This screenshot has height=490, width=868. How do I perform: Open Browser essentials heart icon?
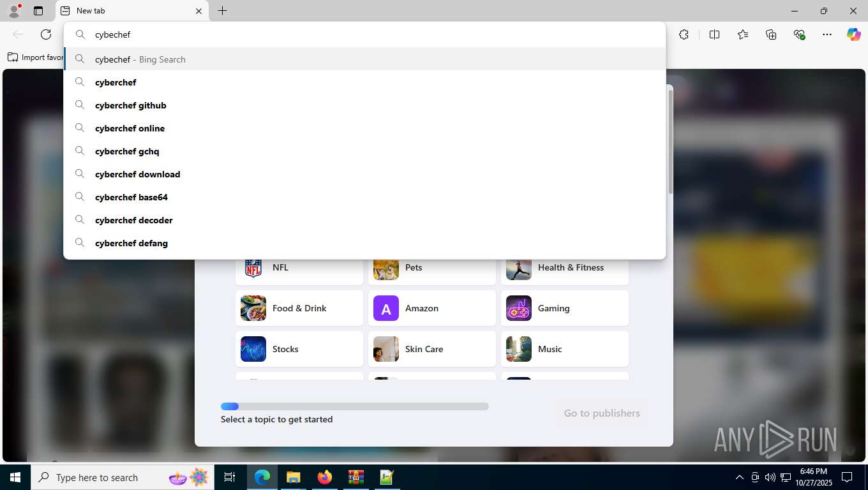coord(799,34)
